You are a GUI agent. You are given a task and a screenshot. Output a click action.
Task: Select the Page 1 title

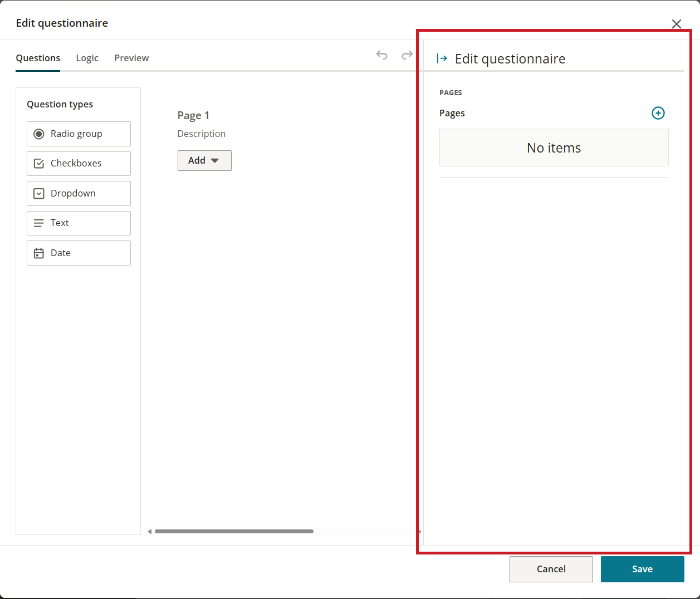coord(193,115)
